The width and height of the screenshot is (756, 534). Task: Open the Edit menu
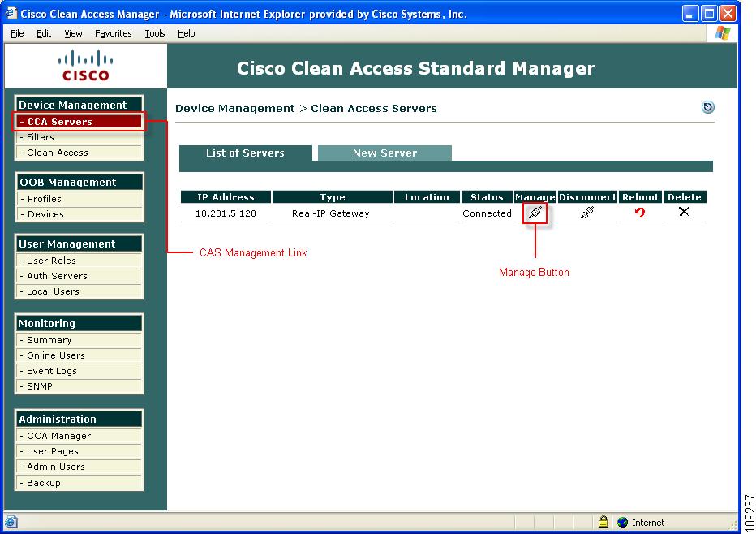44,33
